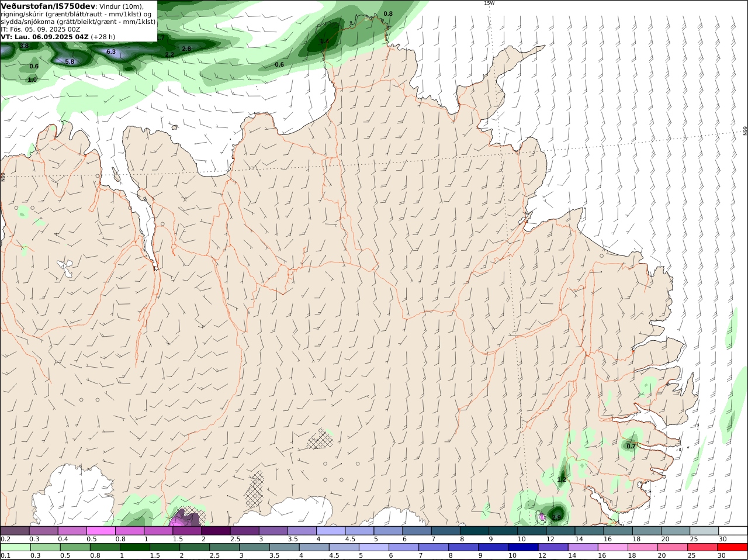Viewport: 748px width, 560px height.
Task: Pick the deep navy blue swatch between 10 and 12
Action: pyautogui.click(x=522, y=547)
